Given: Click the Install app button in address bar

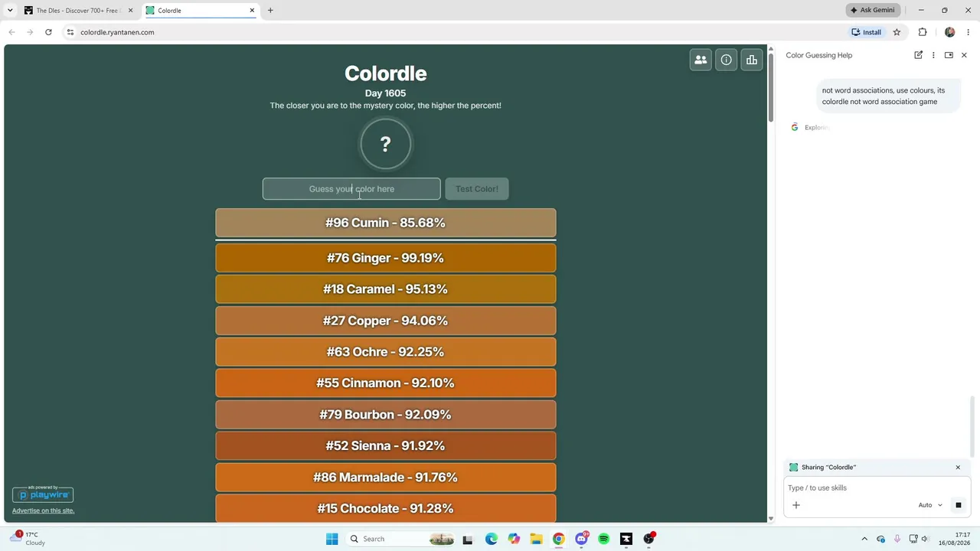Looking at the screenshot, I should pos(867,32).
